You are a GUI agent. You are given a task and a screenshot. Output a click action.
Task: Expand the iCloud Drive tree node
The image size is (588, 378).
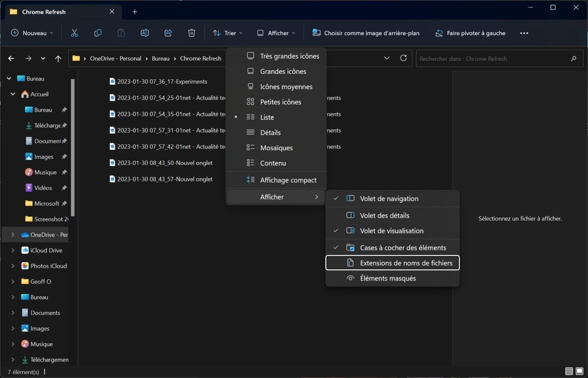(13, 250)
